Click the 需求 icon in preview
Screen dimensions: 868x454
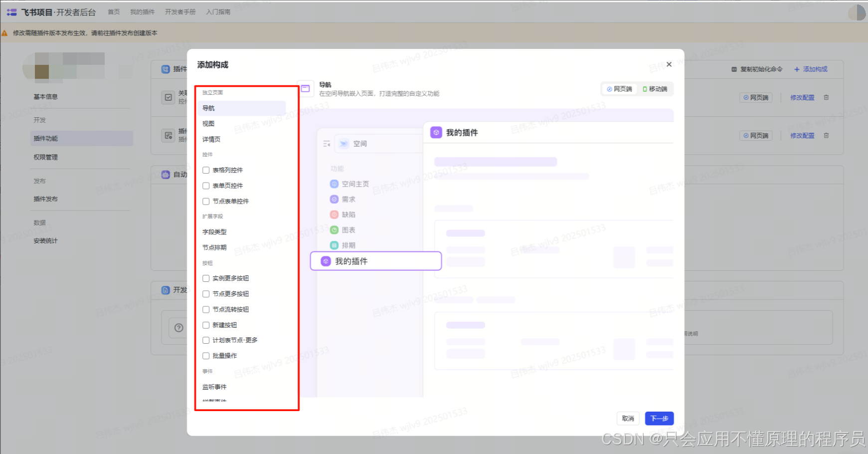[335, 200]
